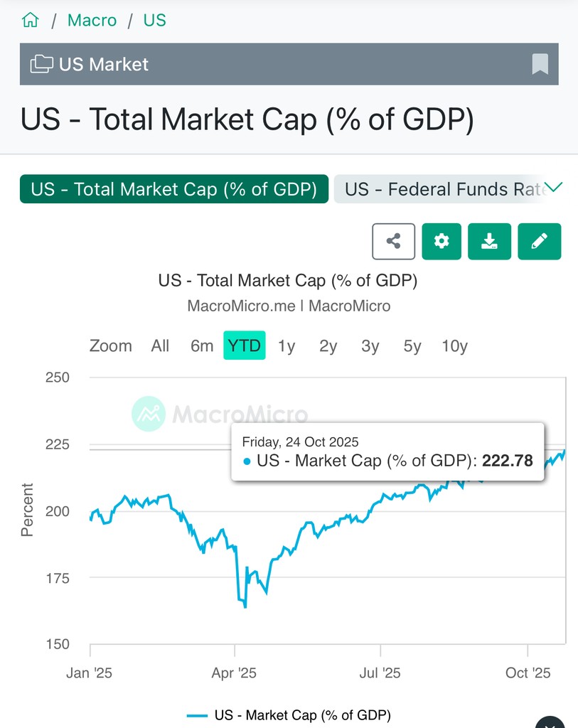This screenshot has width=578, height=728.
Task: Switch to US - Federal Funds Rate tab
Action: click(441, 189)
